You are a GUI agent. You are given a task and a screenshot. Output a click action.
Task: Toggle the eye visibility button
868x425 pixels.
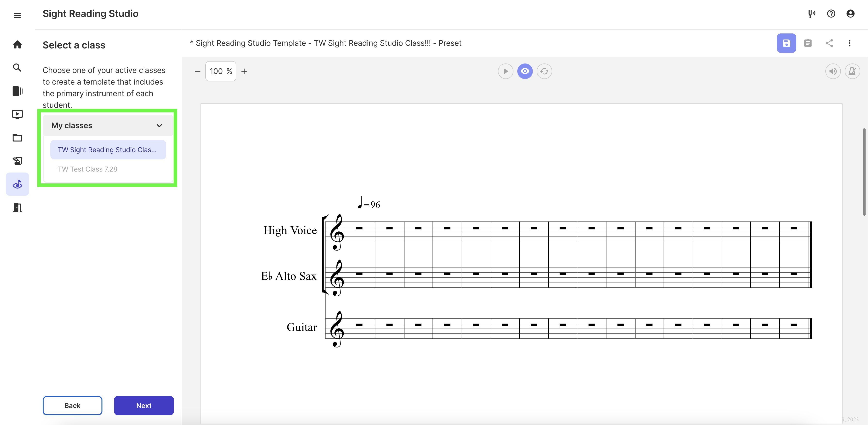[x=525, y=71]
